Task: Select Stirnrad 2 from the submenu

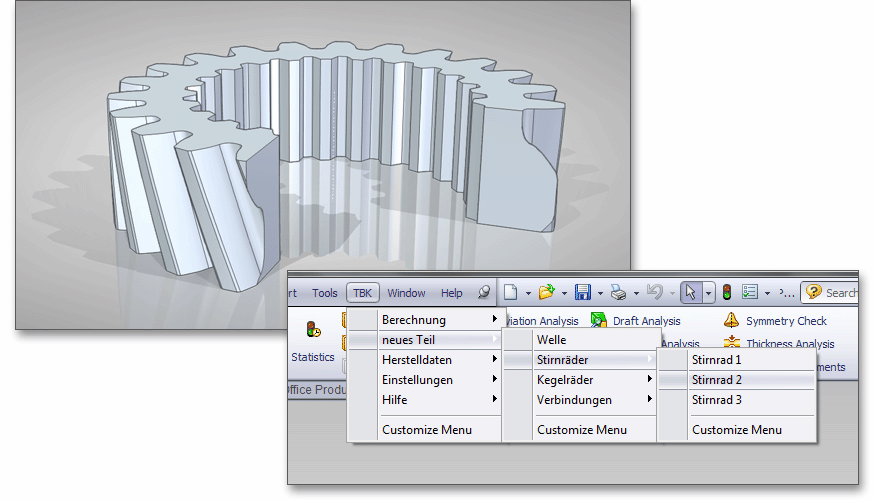Action: coord(716,380)
